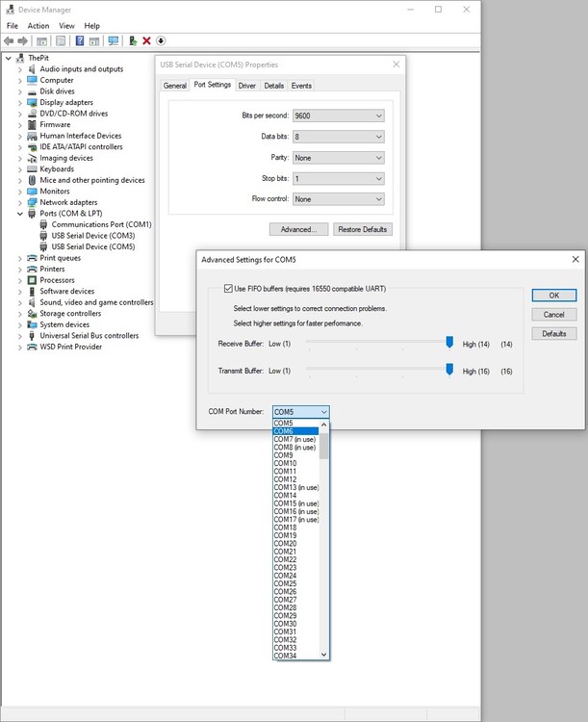Expand the Disk drives node
Image resolution: width=588 pixels, height=722 pixels.
20,91
